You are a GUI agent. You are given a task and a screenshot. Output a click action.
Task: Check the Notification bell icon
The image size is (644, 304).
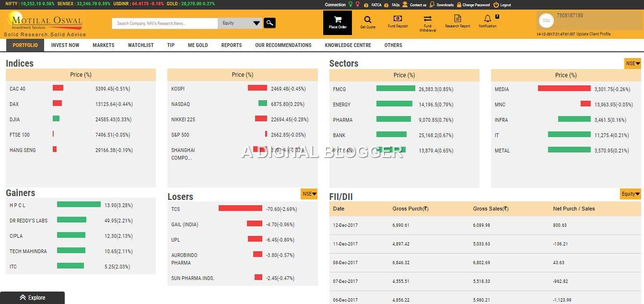[x=487, y=19]
